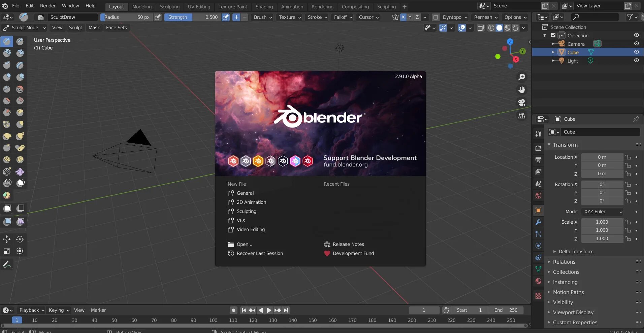Open the XYZ Euler rotation mode dropdown

602,212
